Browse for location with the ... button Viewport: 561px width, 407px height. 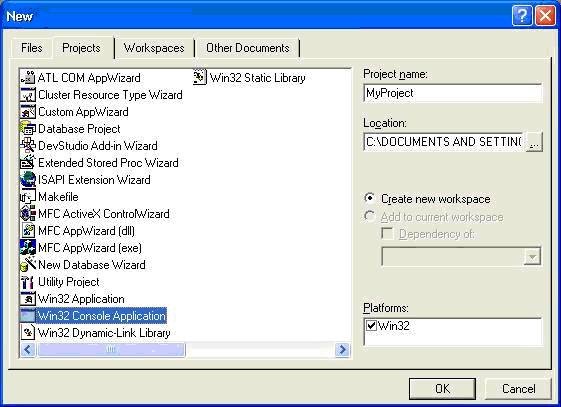[534, 142]
